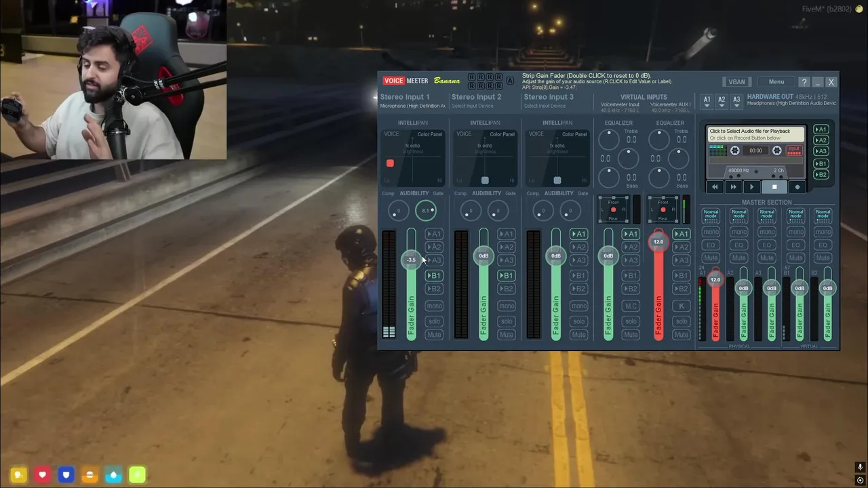The height and width of the screenshot is (488, 868).
Task: Open Color Panel on Stereo Input 1 Intellipan
Action: pyautogui.click(x=429, y=134)
